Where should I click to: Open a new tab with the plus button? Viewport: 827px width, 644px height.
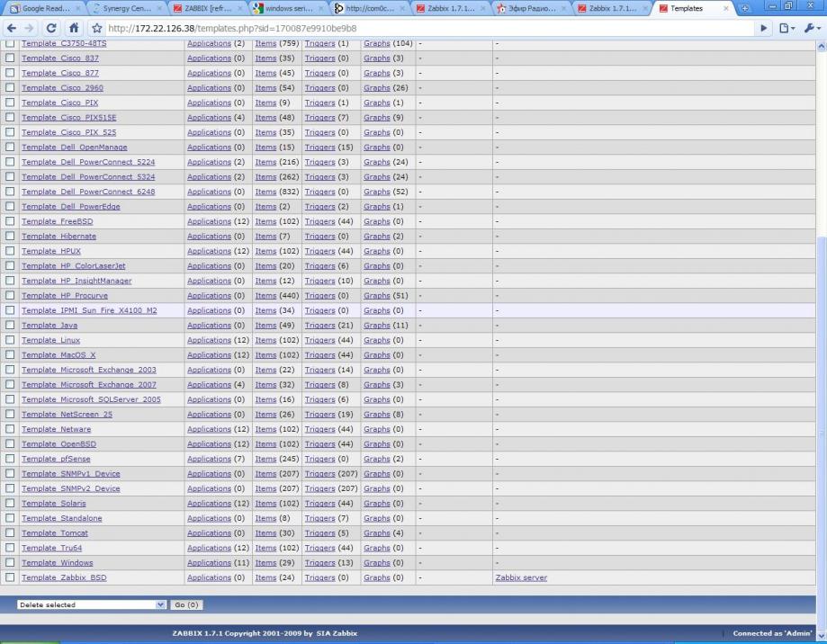coord(745,8)
